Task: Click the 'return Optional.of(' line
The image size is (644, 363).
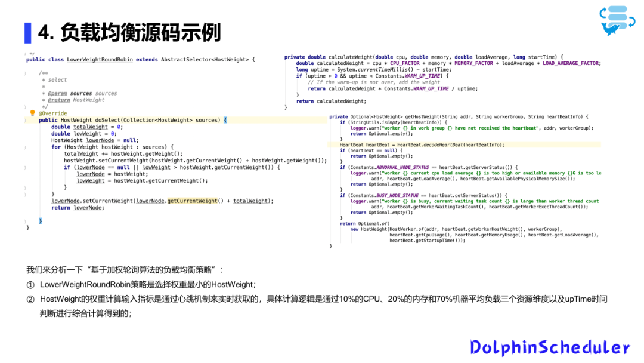Action: (364, 224)
